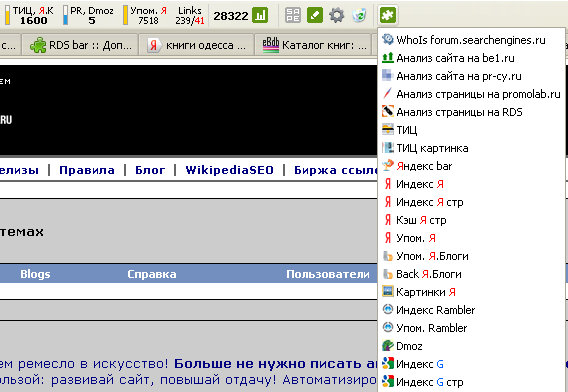
Task: Switch to the Каталог книг tab
Action: point(313,45)
